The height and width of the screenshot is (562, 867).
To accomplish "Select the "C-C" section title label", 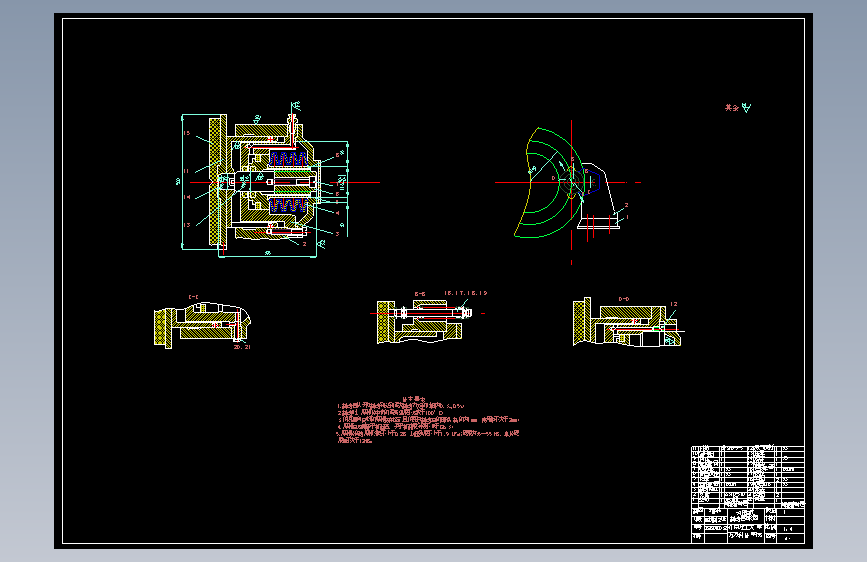I will [x=194, y=297].
